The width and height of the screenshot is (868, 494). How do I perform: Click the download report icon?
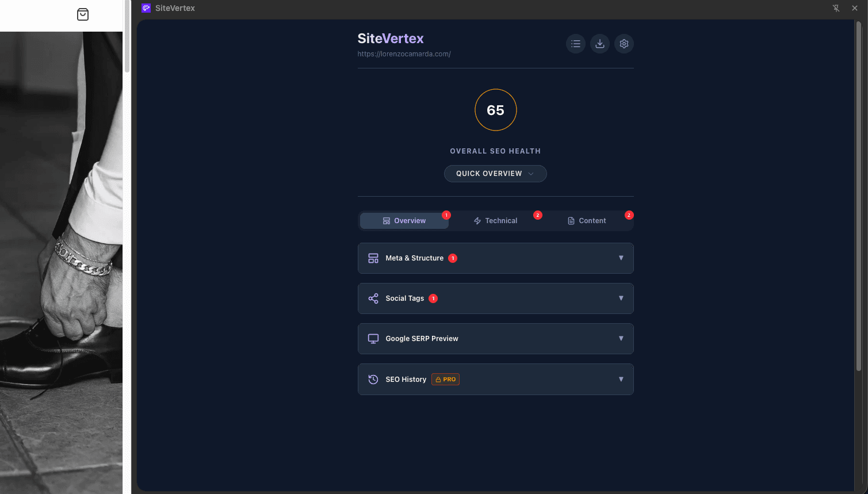pos(600,44)
